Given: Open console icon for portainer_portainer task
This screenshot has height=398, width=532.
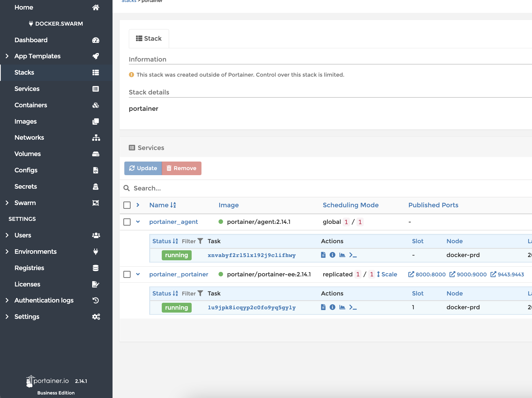Looking at the screenshot, I should (353, 307).
